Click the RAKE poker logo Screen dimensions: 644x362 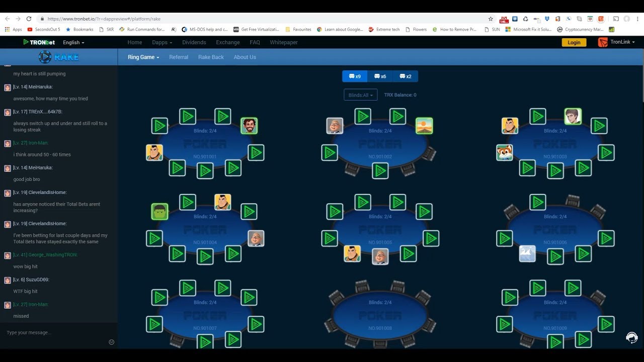click(58, 57)
